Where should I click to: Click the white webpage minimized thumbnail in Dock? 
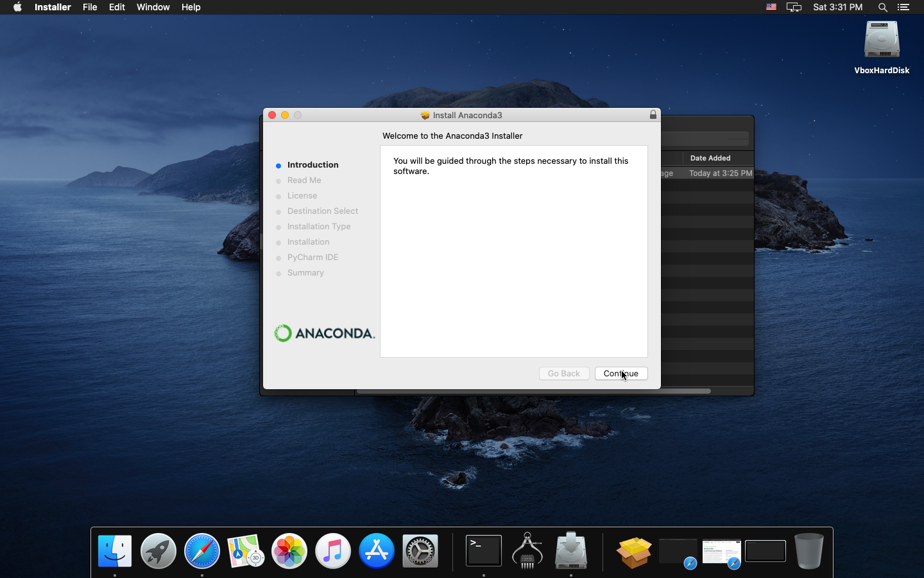(722, 552)
